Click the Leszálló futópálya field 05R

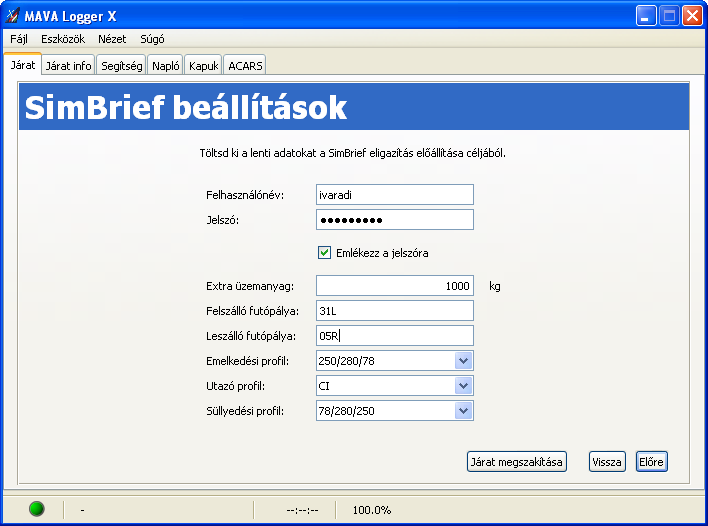[x=395, y=335]
